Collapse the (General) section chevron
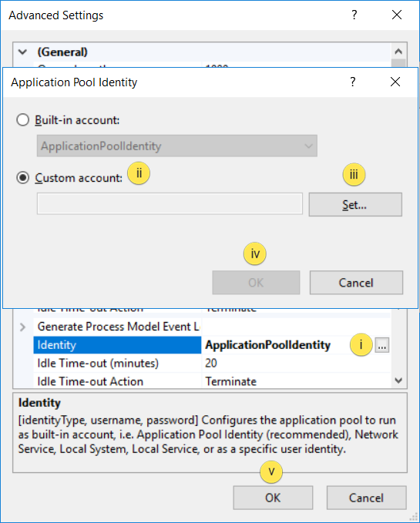 (22, 52)
